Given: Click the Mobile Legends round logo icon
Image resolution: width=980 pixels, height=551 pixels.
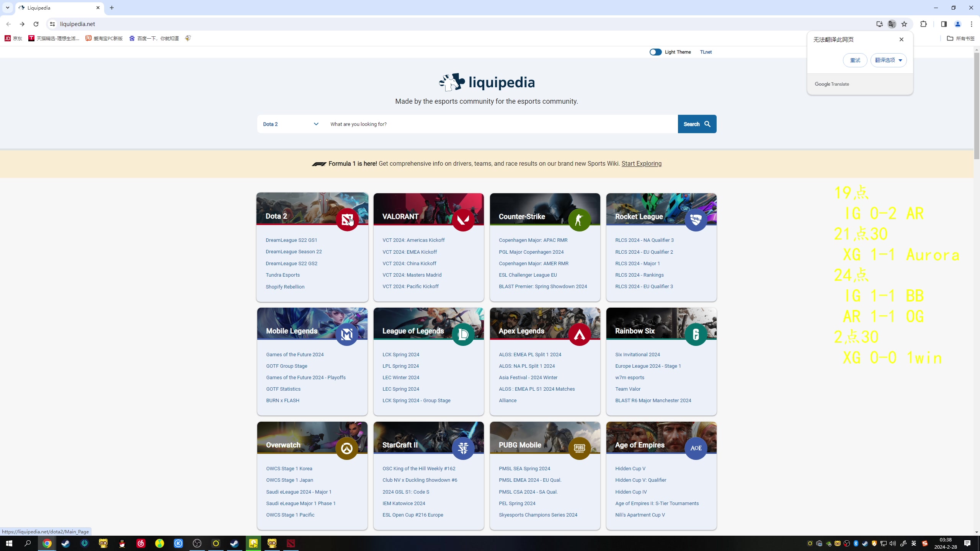Looking at the screenshot, I should point(347,334).
